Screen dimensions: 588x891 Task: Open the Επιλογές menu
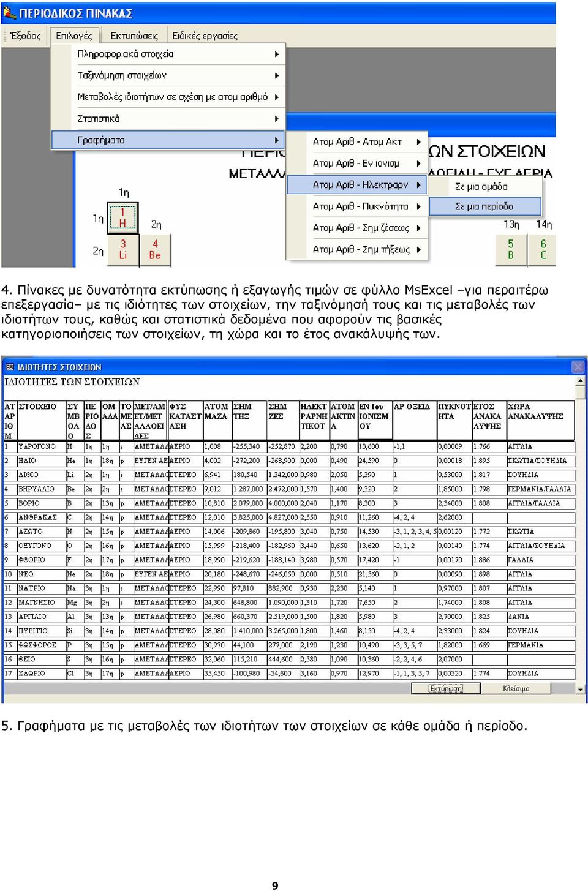point(74,36)
